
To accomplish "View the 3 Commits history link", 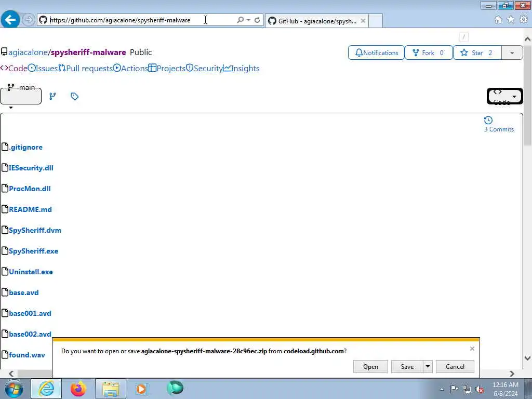I will click(x=499, y=129).
